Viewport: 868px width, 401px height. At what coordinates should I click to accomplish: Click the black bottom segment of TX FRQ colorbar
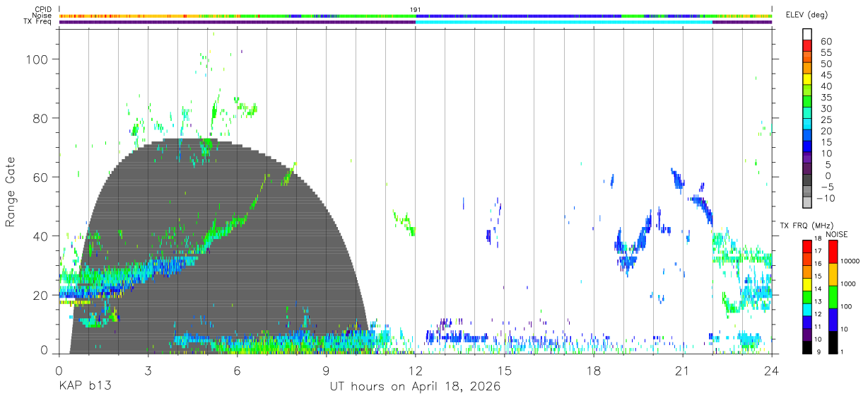pos(807,347)
